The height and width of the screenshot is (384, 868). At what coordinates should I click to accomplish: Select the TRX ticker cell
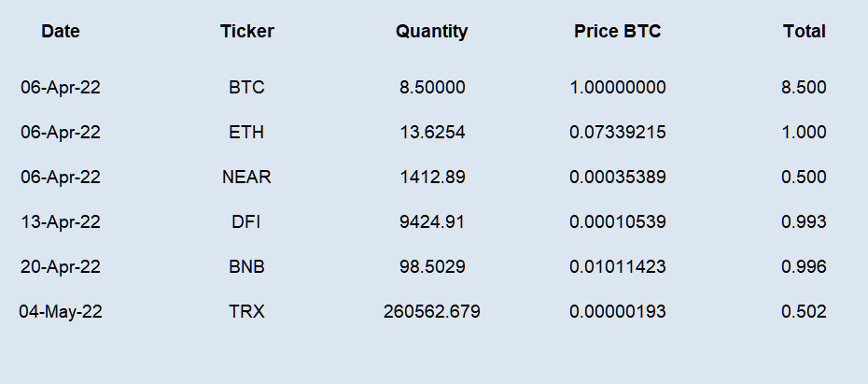[247, 311]
